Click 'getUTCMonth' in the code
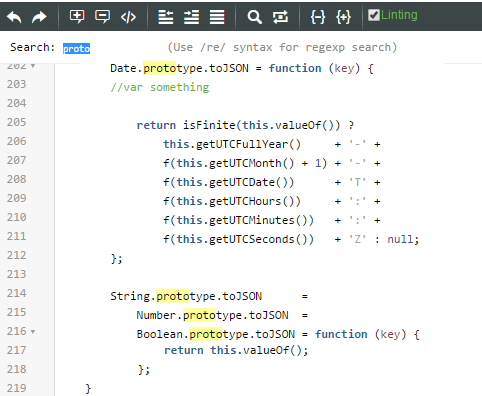Image resolution: width=482 pixels, height=396 pixels. pos(245,163)
